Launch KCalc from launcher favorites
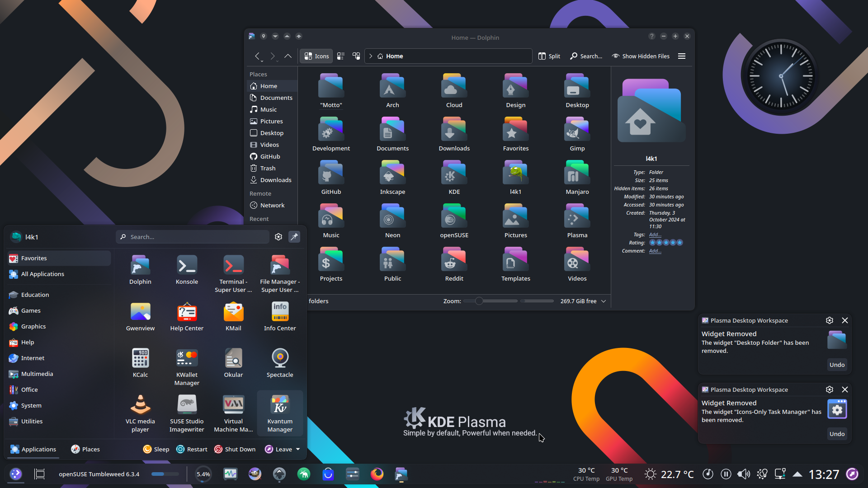Screen dimensions: 868x488 pyautogui.click(x=140, y=363)
